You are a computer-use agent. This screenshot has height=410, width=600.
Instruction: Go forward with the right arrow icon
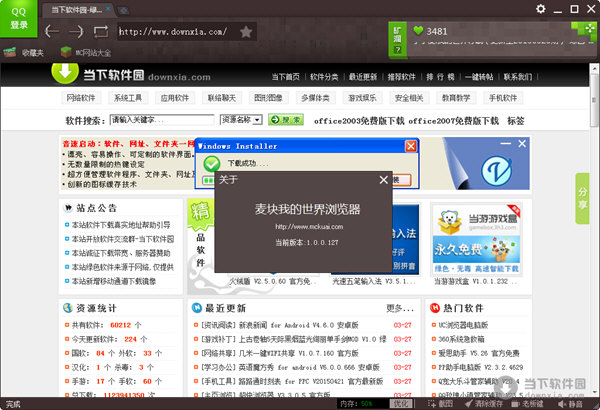pos(76,31)
